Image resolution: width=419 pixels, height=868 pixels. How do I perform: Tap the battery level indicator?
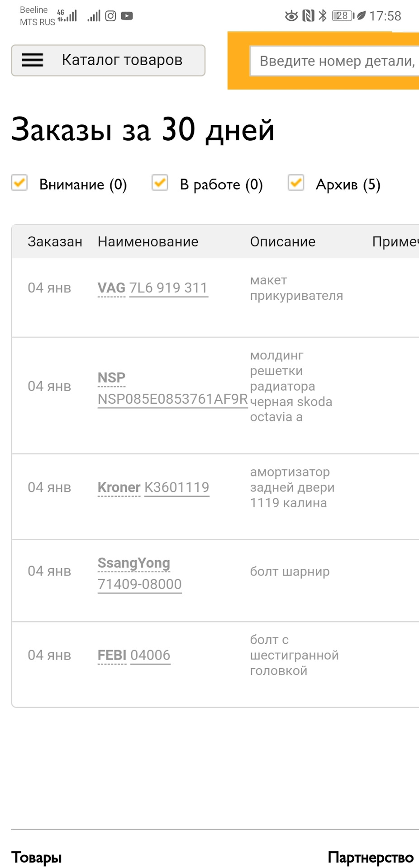343,16
